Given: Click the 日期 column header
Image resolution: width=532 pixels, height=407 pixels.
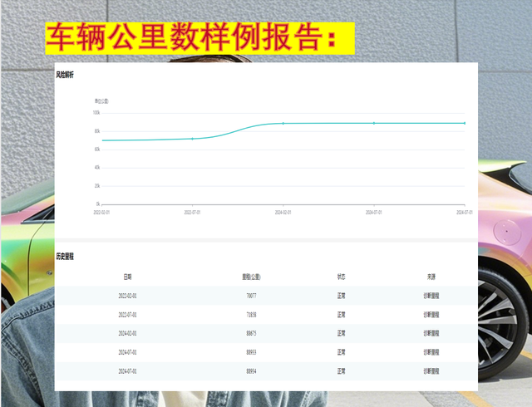Looking at the screenshot, I should click(x=127, y=277).
